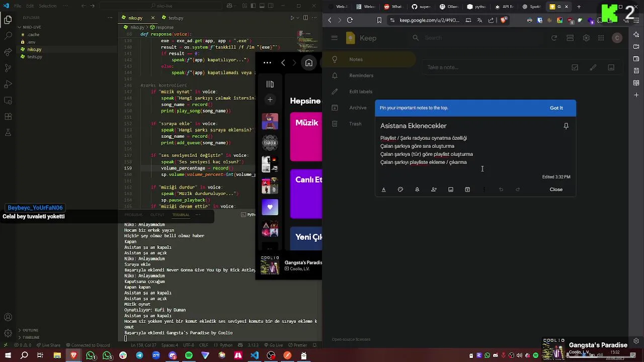Open the Spotify browser tab
The height and width of the screenshot is (362, 644).
(532, 7)
